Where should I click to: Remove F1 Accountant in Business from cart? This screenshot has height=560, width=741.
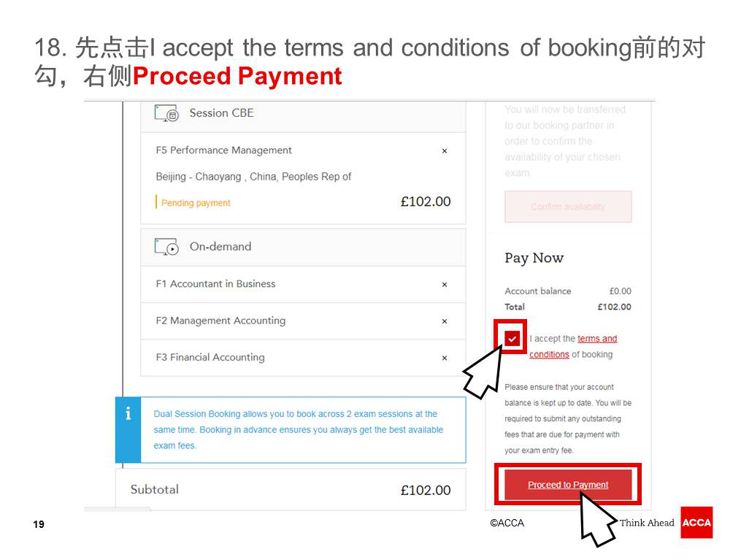click(445, 284)
